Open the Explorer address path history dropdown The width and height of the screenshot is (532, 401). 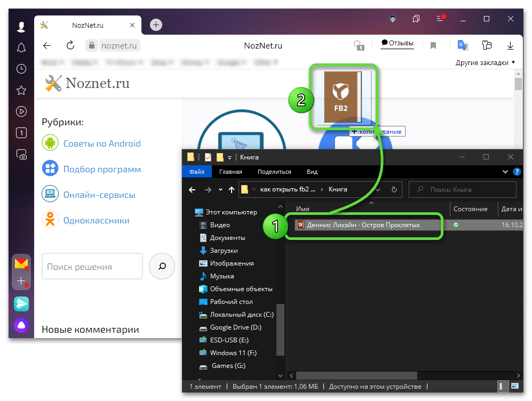pos(378,189)
